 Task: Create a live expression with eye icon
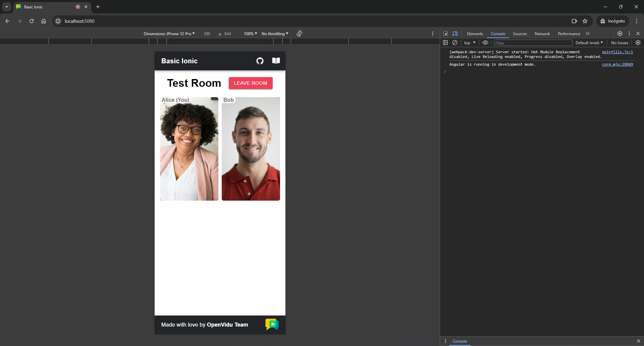(x=485, y=43)
